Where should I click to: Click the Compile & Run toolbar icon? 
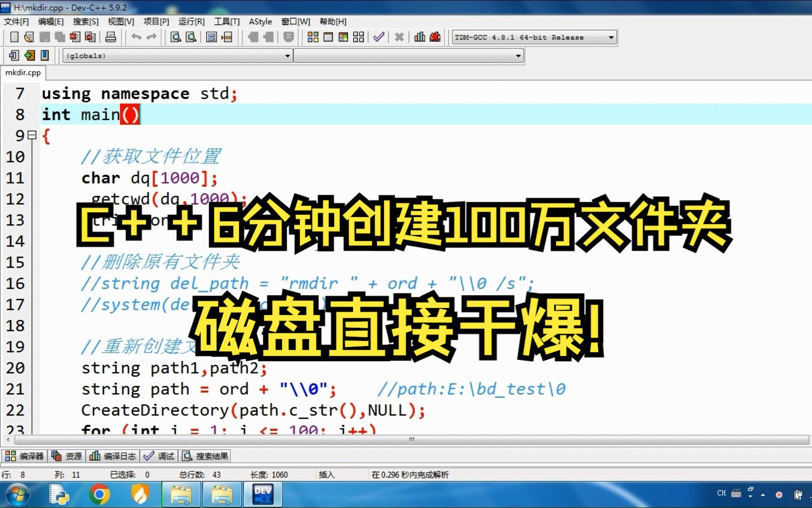[x=343, y=37]
